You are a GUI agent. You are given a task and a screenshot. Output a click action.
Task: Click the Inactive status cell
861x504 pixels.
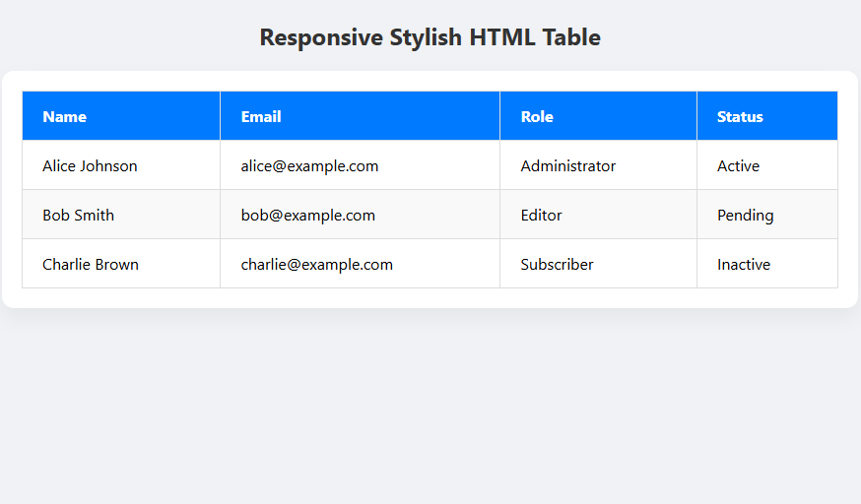[744, 264]
